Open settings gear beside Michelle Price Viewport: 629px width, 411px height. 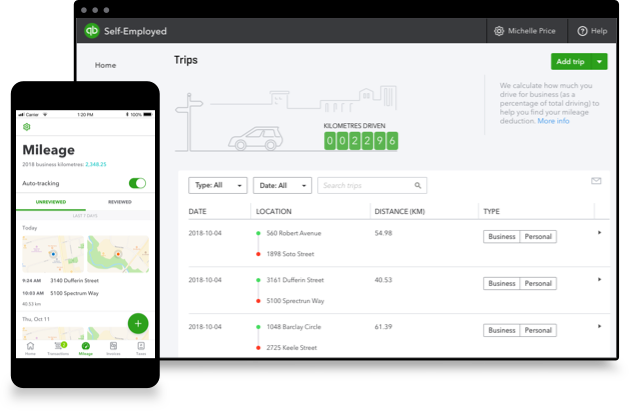499,31
